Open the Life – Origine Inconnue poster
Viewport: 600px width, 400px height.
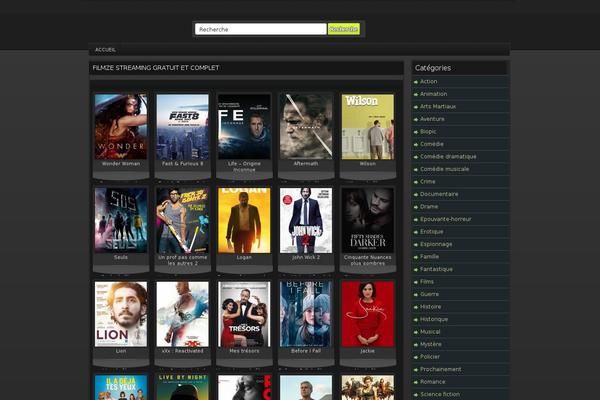[x=244, y=127]
